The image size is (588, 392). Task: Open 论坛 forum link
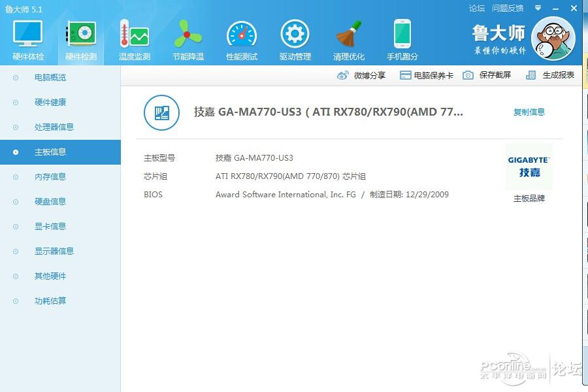pyautogui.click(x=477, y=8)
